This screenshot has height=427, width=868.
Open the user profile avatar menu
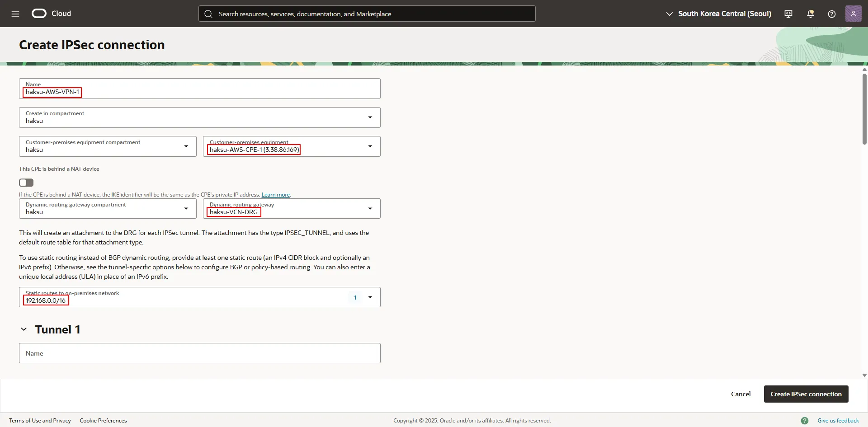pyautogui.click(x=854, y=14)
